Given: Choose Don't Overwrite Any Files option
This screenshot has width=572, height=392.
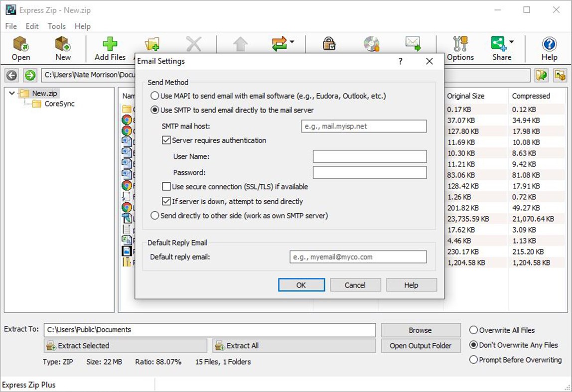Looking at the screenshot, I should pos(473,345).
